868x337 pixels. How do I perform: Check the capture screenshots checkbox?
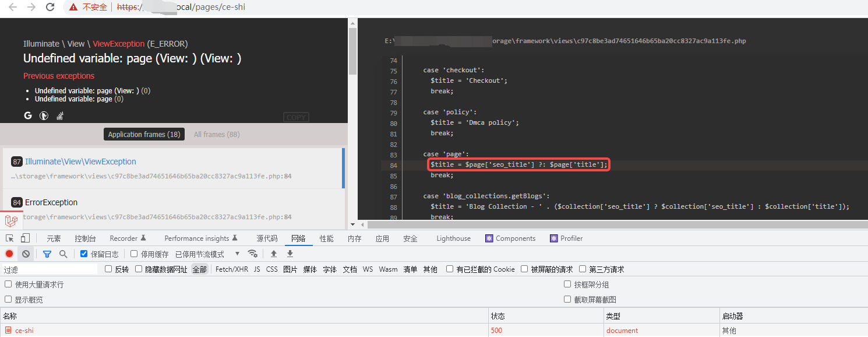tap(567, 300)
